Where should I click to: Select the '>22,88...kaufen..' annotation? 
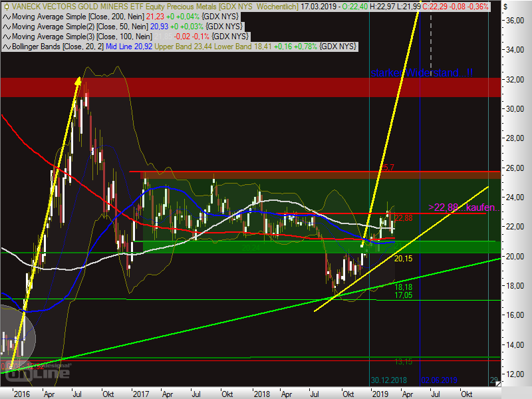point(464,207)
